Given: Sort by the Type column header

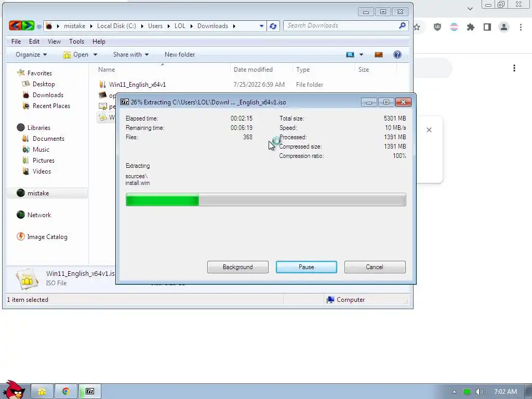Looking at the screenshot, I should (303, 70).
